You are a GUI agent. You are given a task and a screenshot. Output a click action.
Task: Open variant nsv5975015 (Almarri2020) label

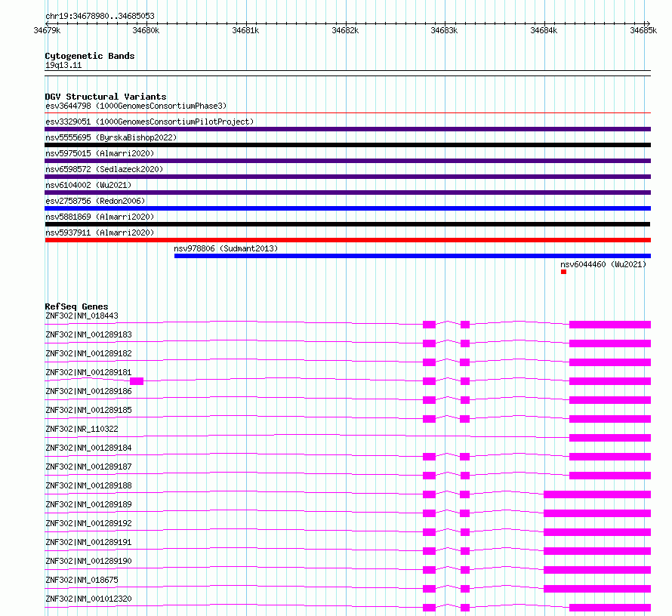click(x=100, y=153)
